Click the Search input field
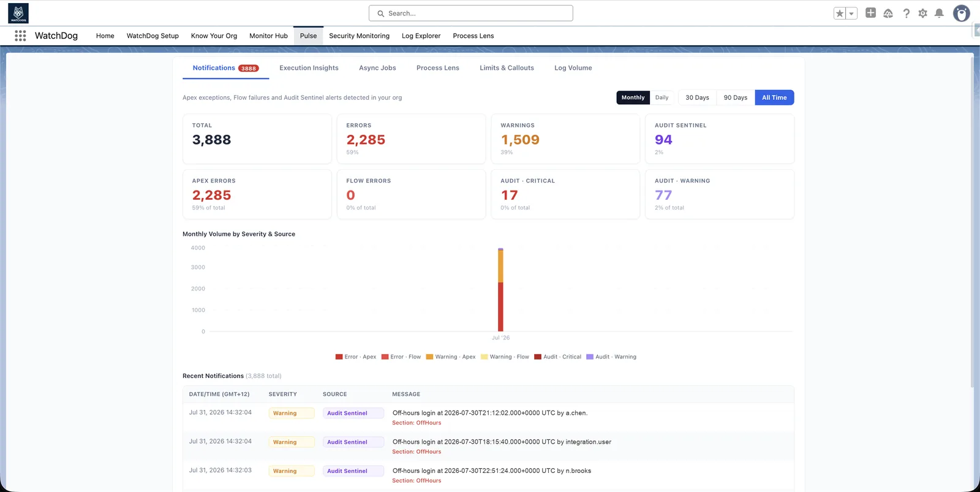 (470, 13)
